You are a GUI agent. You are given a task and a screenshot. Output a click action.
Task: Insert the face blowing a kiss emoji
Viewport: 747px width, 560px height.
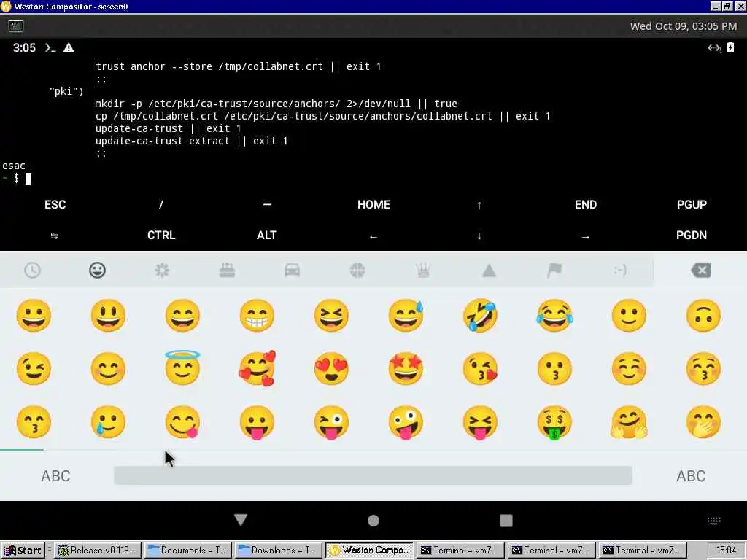[480, 368]
